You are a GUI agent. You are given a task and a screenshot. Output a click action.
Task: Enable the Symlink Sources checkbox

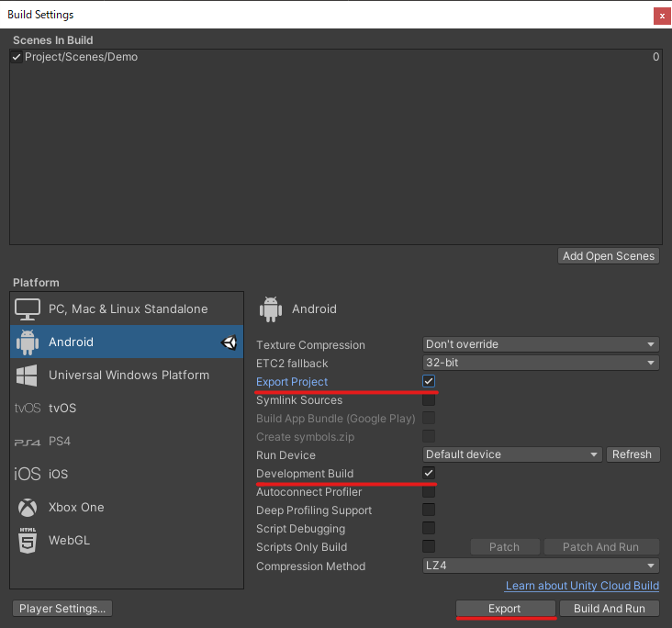point(429,399)
